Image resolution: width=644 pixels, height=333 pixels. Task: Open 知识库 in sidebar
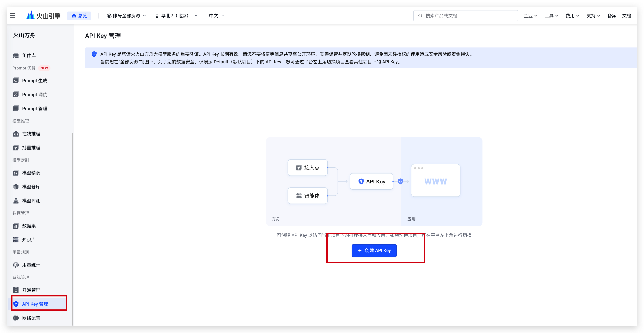29,240
